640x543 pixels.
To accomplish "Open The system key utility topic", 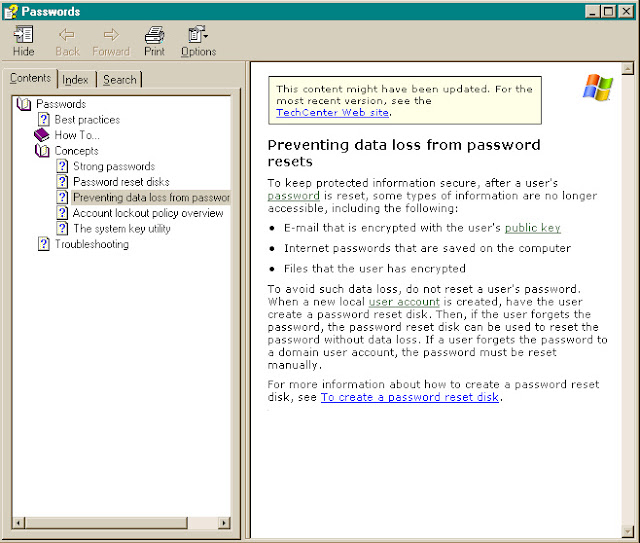I will coord(122,228).
